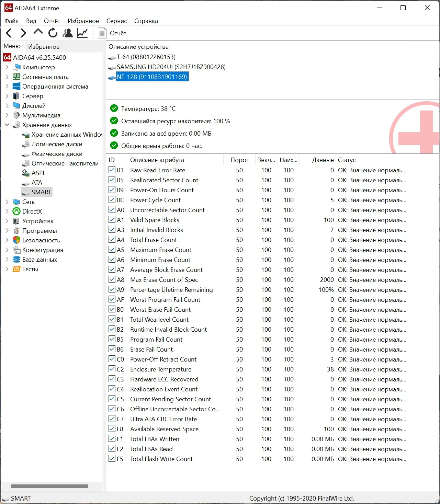The height and width of the screenshot is (504, 440).
Task: Click the Системная плата motherboard icon
Action: (x=16, y=77)
